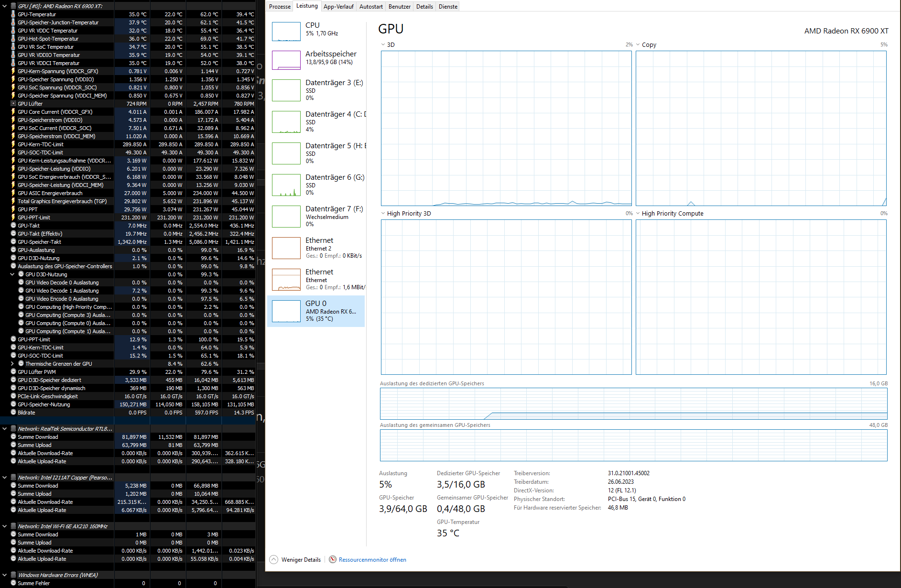Click the icon beside Windows Hardware Errors (WHEA)
This screenshot has width=901, height=588.
[x=13, y=575]
